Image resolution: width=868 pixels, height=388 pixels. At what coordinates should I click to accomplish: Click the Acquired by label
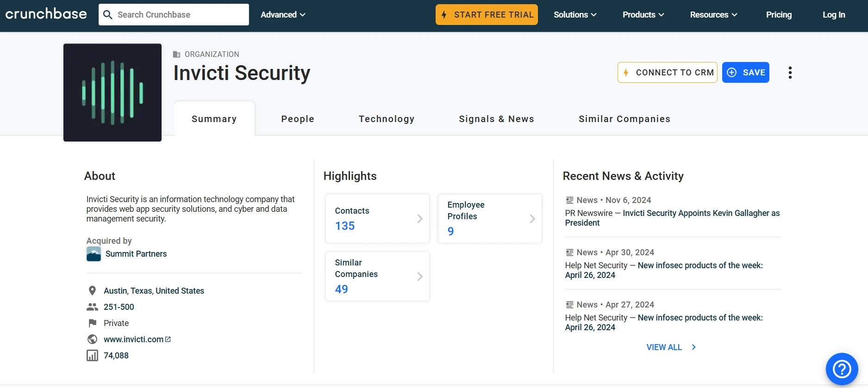pos(109,241)
